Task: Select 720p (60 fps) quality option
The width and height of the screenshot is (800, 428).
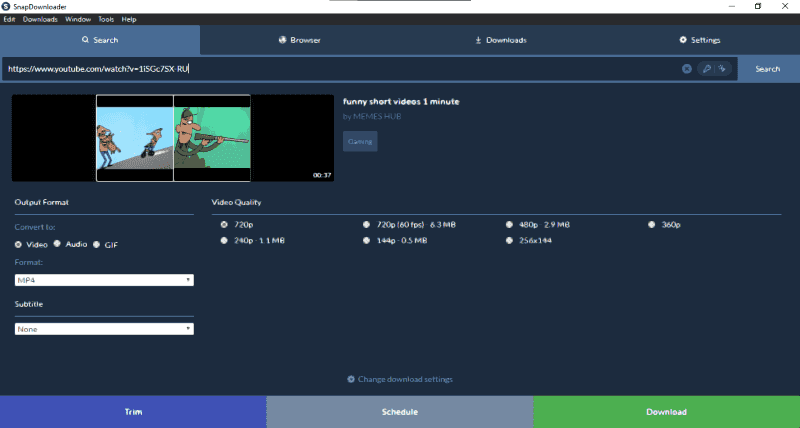Action: point(366,225)
